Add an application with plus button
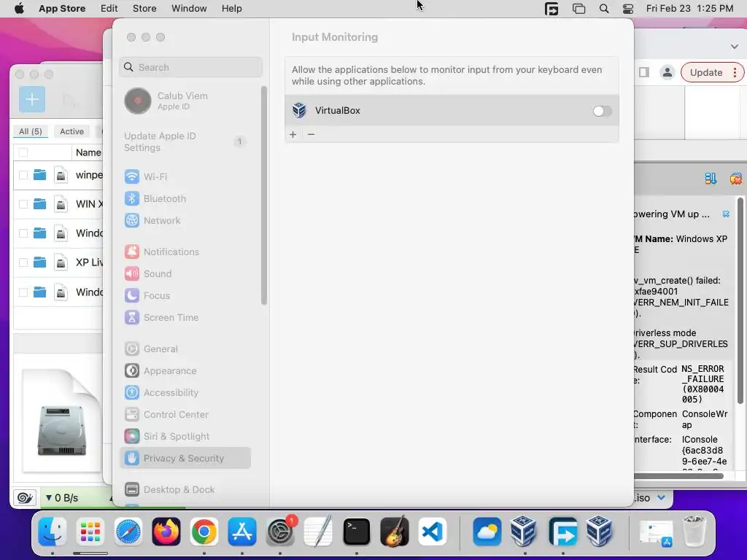The image size is (747, 560). click(293, 134)
